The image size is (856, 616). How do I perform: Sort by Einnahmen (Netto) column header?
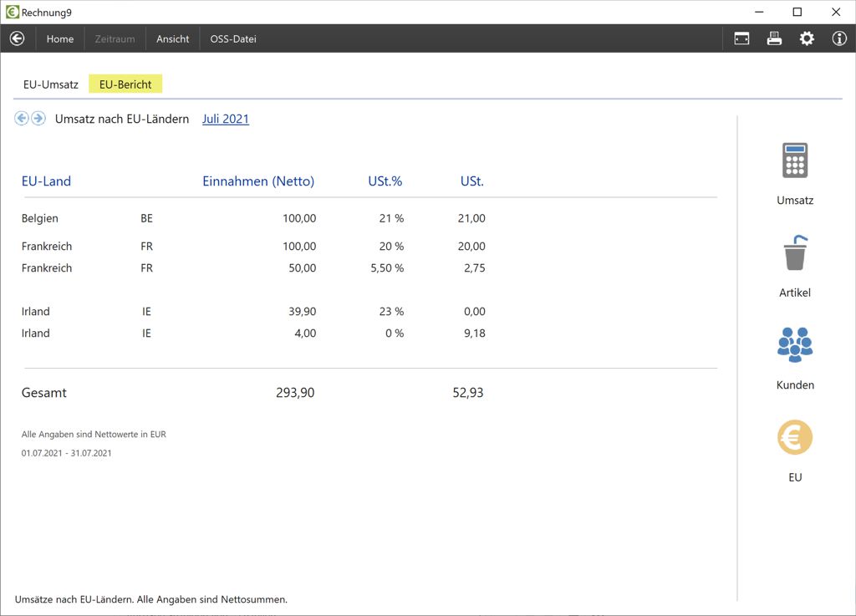point(258,181)
